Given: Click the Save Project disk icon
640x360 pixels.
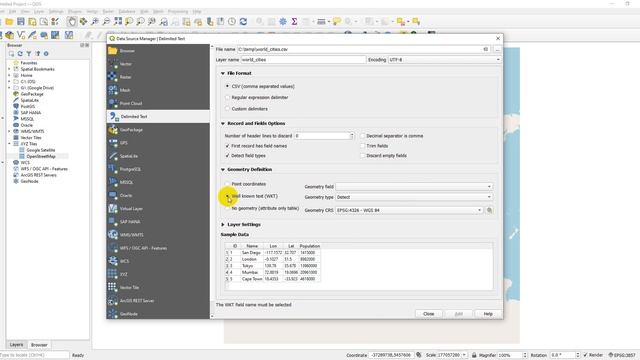Looking at the screenshot, I should coord(20,21).
